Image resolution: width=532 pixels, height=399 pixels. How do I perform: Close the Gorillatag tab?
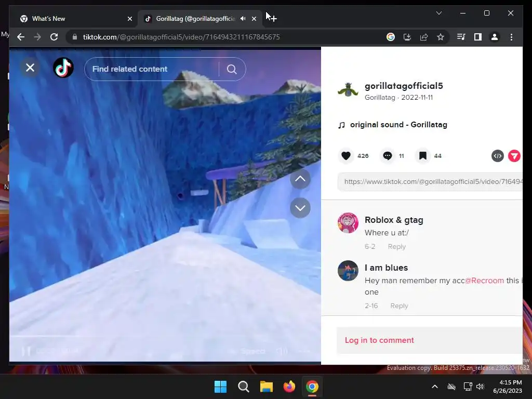(254, 19)
